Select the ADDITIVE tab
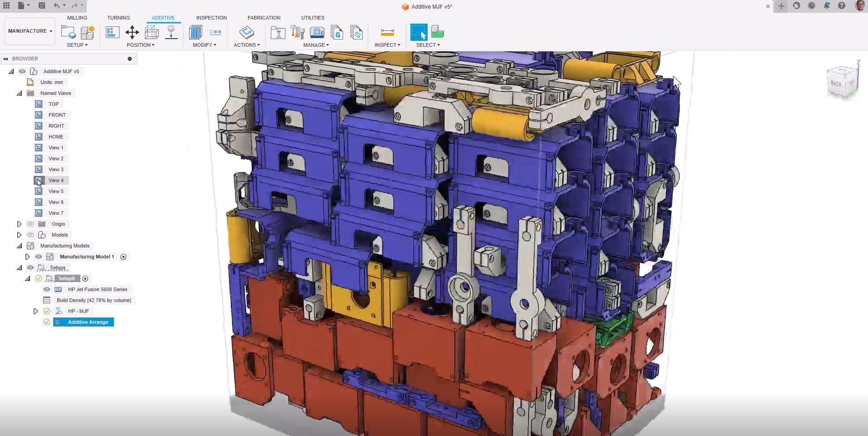This screenshot has width=868, height=436. [163, 18]
